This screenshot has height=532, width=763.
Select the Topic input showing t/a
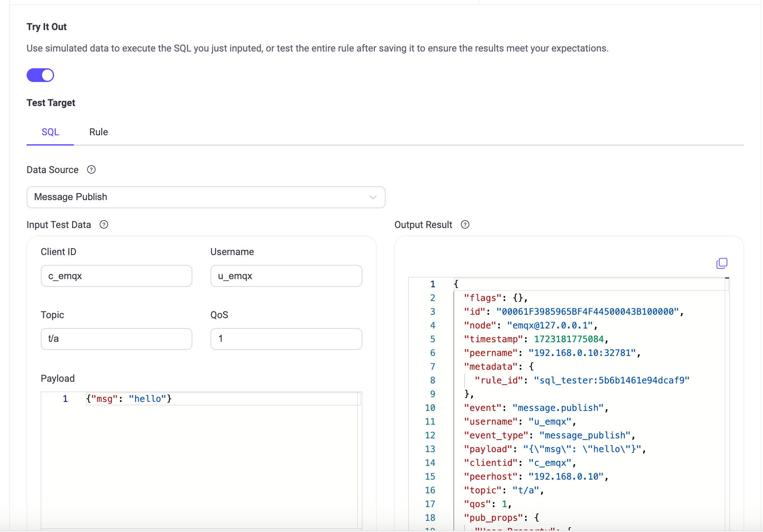point(116,338)
